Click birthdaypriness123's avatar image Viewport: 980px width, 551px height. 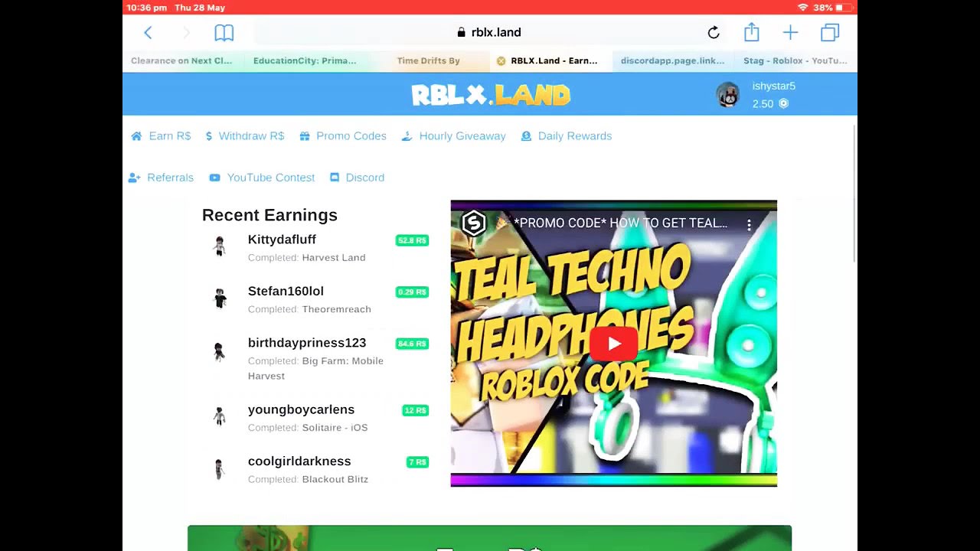220,351
